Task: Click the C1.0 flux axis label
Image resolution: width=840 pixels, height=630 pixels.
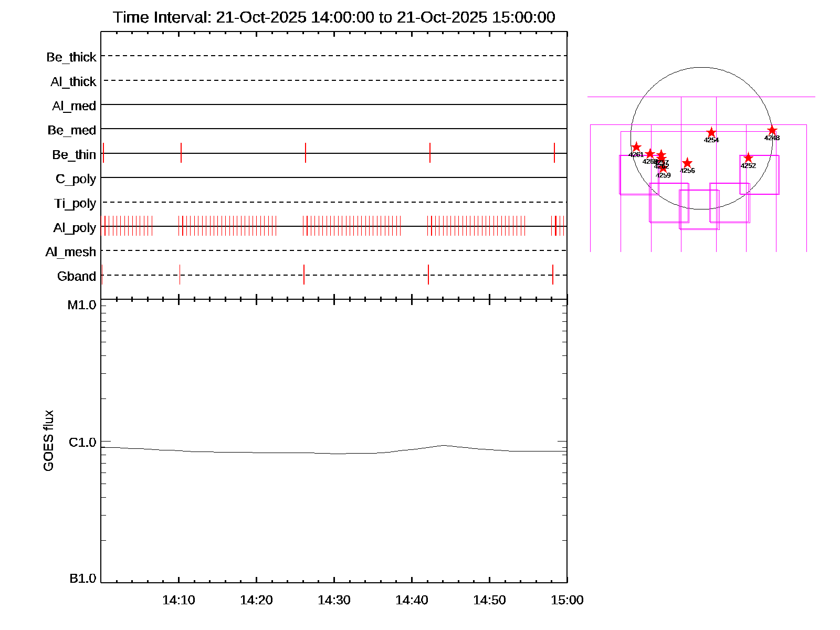Action: pyautogui.click(x=82, y=443)
